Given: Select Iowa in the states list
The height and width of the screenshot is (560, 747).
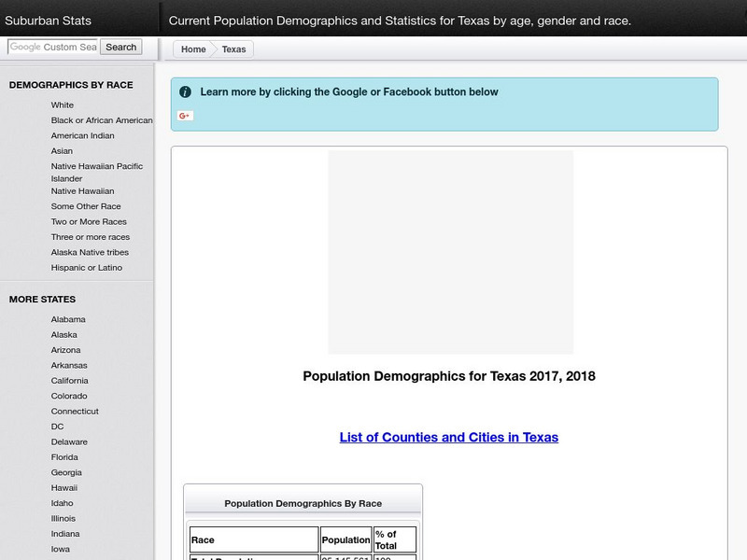Looking at the screenshot, I should tap(59, 549).
